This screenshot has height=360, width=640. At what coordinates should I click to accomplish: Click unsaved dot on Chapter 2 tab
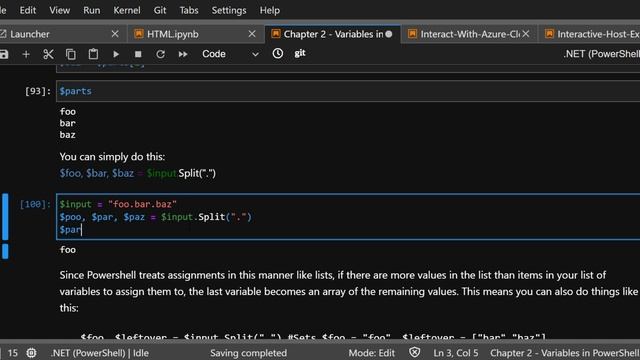[x=389, y=34]
